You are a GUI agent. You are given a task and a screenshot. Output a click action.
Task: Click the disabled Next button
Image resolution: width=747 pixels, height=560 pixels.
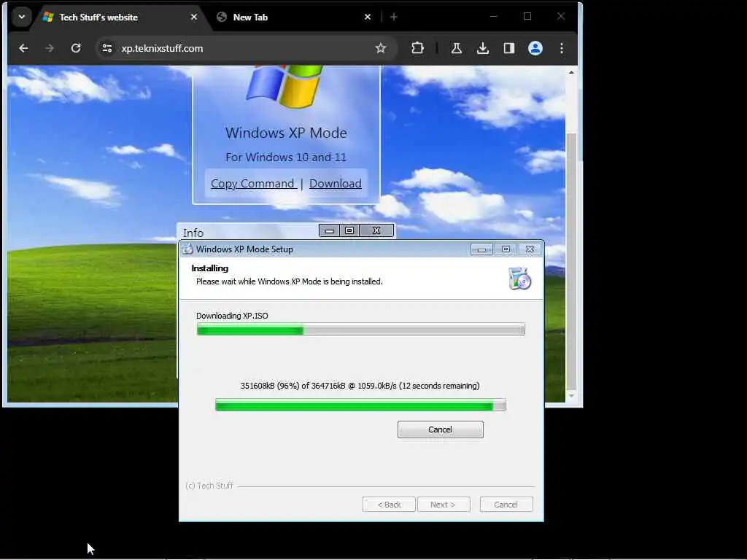[444, 505]
